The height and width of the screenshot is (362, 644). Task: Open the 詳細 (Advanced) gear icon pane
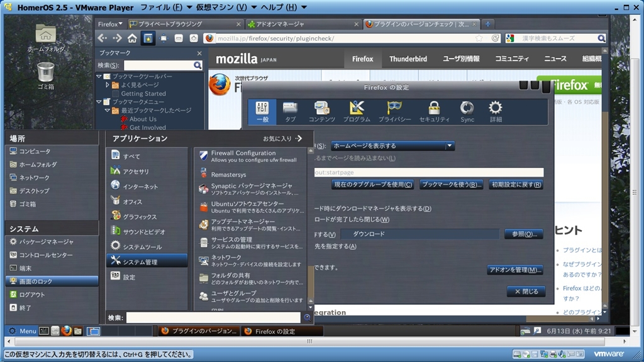tap(496, 111)
